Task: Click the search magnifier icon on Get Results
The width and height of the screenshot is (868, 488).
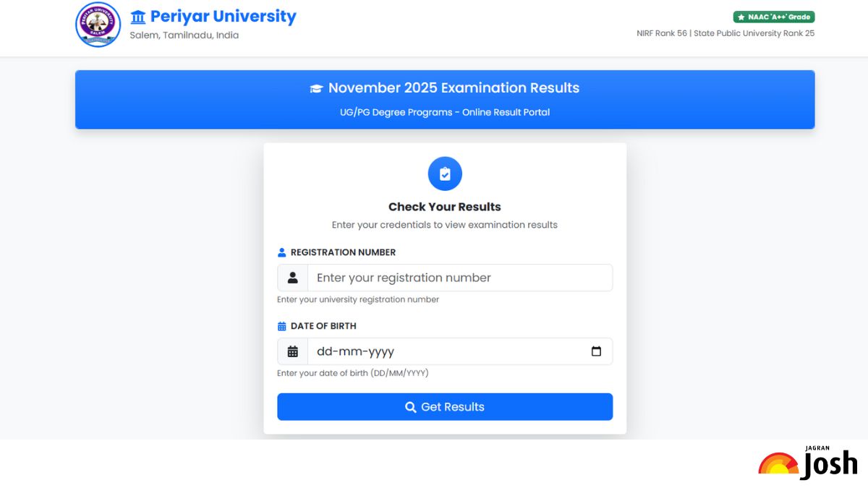Action: coord(411,406)
